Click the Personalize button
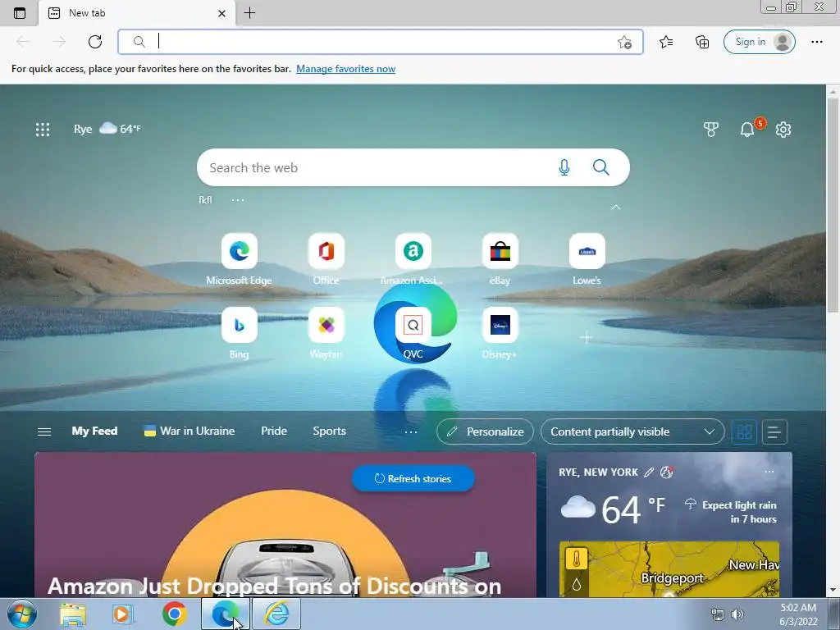The width and height of the screenshot is (840, 630). click(485, 431)
